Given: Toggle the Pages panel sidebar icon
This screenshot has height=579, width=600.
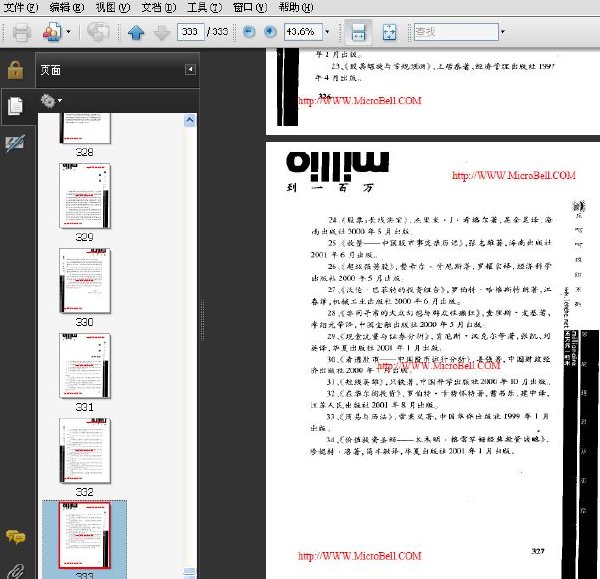Looking at the screenshot, I should point(15,106).
